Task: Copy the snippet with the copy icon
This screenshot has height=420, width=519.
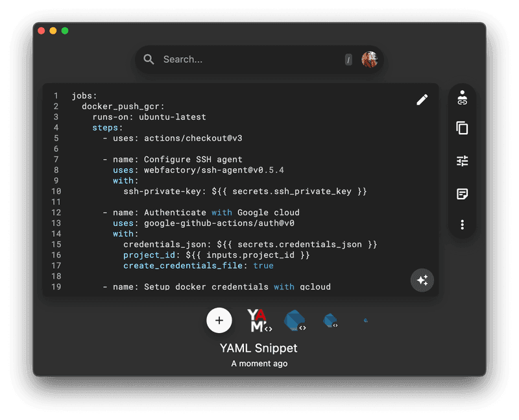Action: 462,128
